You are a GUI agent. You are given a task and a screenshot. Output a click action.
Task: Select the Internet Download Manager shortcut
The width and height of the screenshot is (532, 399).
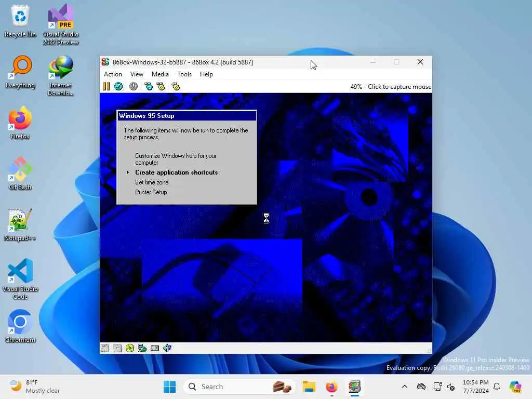[x=61, y=76]
